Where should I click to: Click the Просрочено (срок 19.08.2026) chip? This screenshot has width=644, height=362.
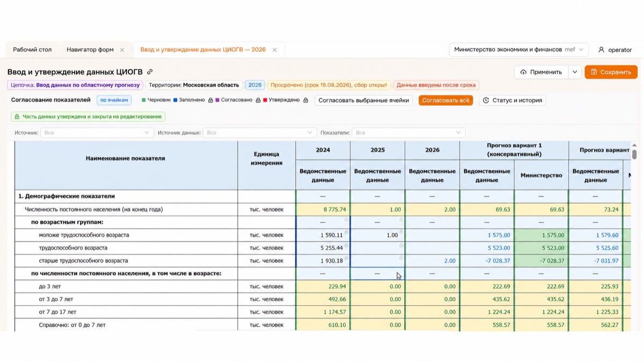tap(329, 85)
